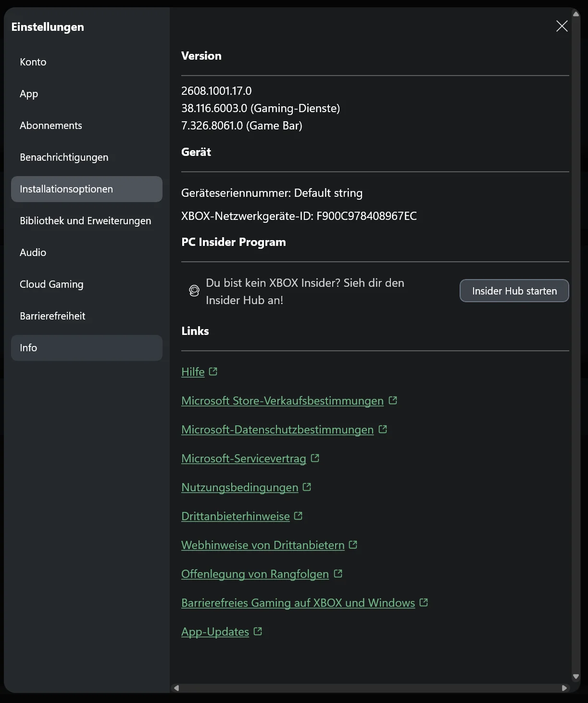Click the external-link icon after Webhinweise von Drittanbietern
The height and width of the screenshot is (703, 588).
point(353,545)
